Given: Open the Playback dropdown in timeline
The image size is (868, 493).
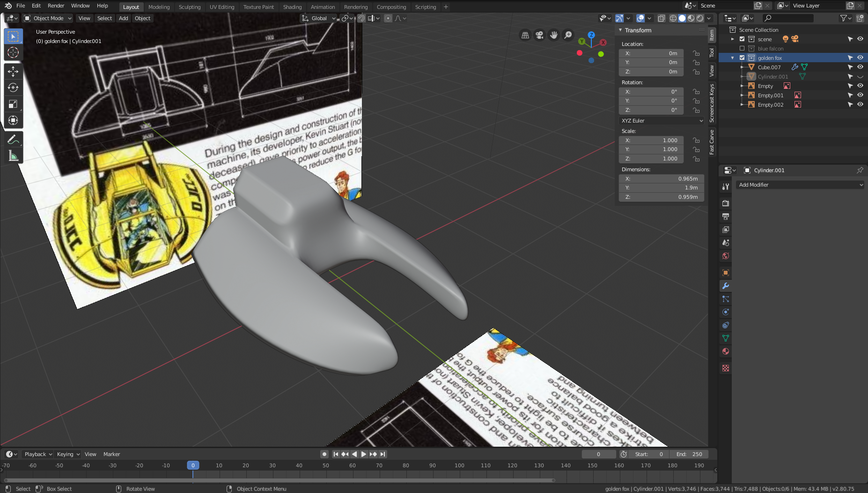Looking at the screenshot, I should (x=38, y=454).
